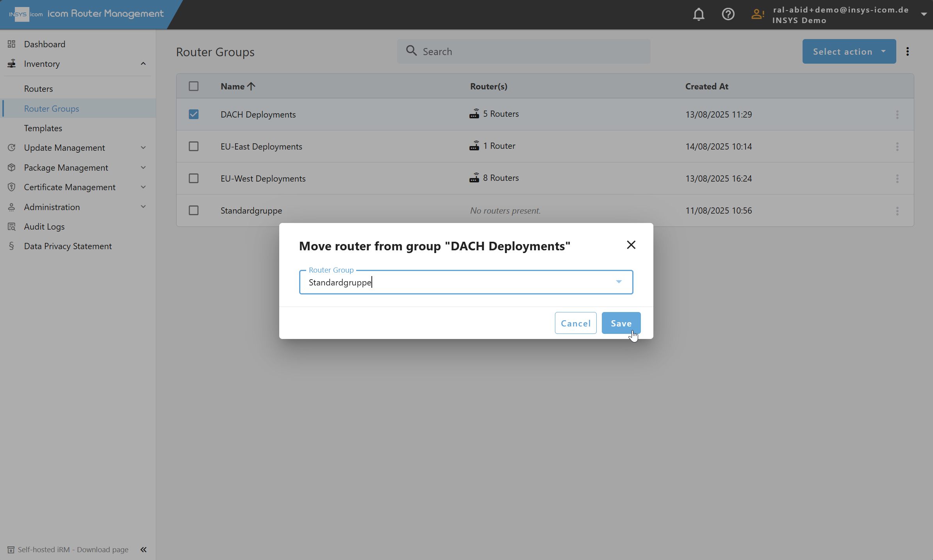
Task: Click the Search input field
Action: coord(524,51)
